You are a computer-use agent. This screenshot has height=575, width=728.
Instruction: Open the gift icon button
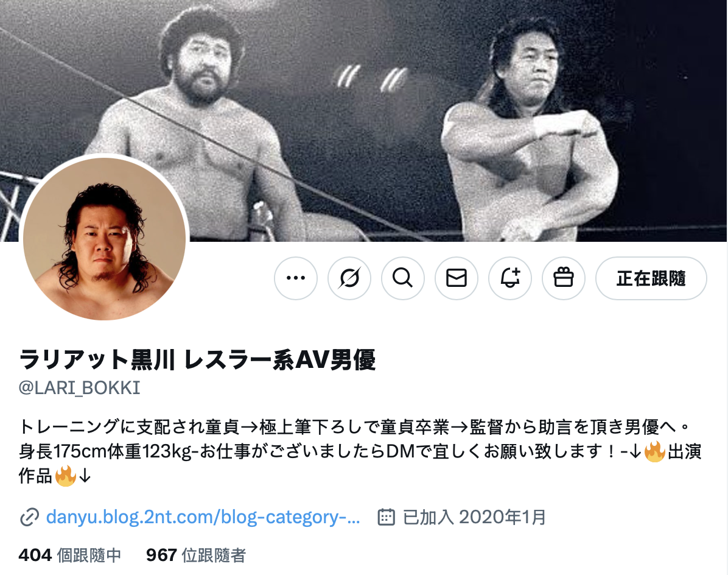pyautogui.click(x=564, y=278)
